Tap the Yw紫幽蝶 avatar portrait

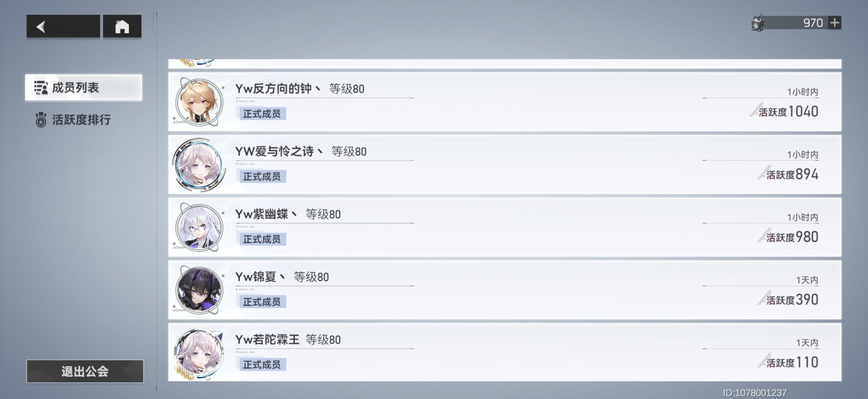pos(199,228)
